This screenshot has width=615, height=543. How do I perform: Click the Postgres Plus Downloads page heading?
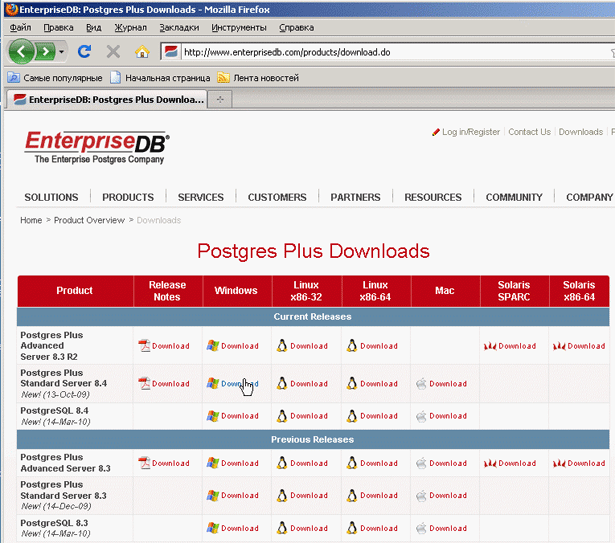[313, 251]
